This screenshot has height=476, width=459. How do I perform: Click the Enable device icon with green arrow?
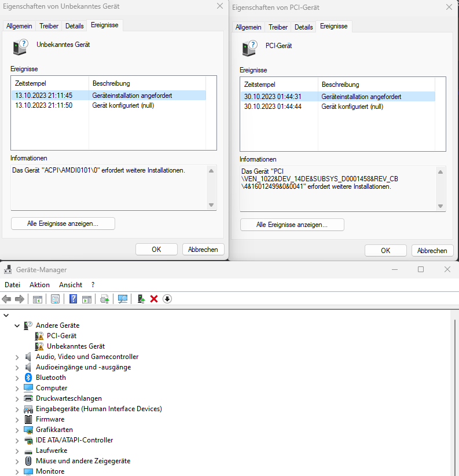(x=141, y=299)
